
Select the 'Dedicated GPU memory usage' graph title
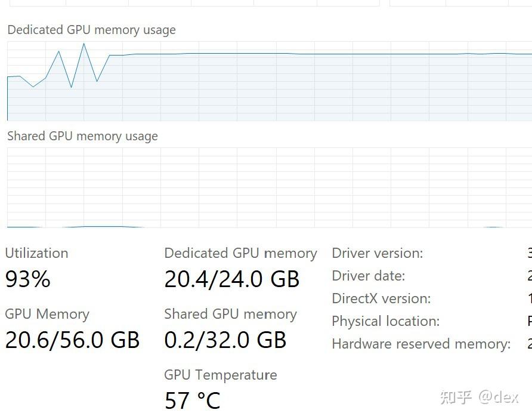tap(91, 30)
